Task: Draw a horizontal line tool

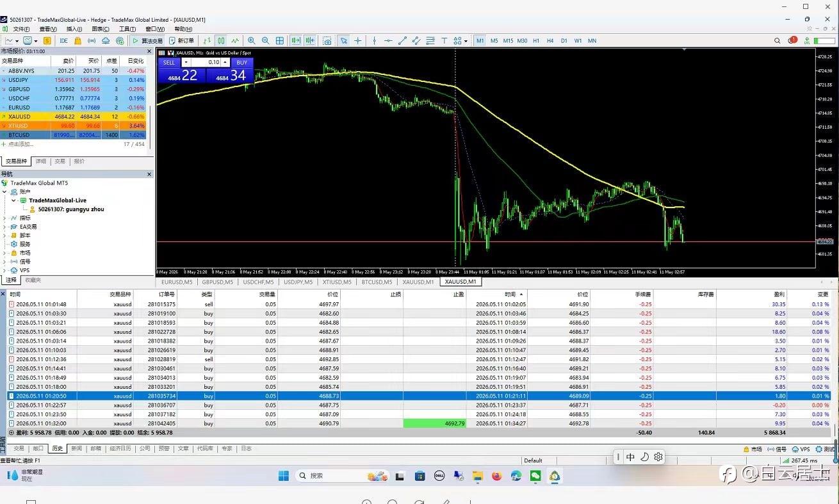Action: (388, 40)
